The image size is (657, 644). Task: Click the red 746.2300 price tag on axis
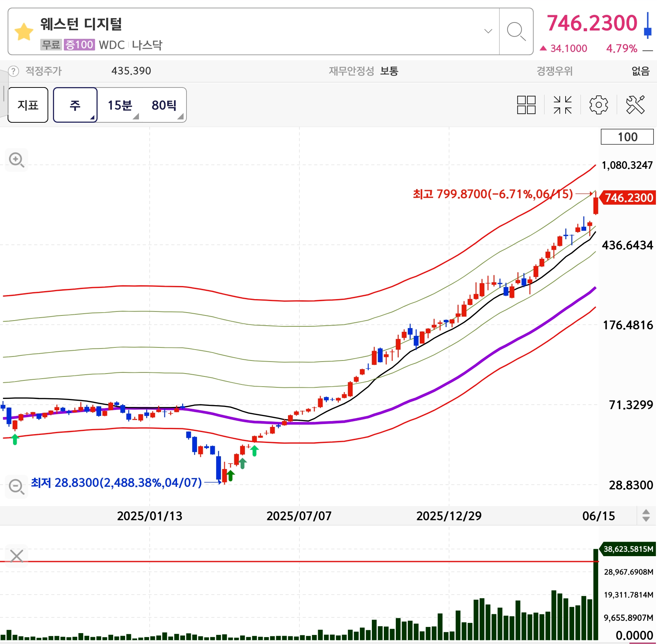pyautogui.click(x=628, y=198)
